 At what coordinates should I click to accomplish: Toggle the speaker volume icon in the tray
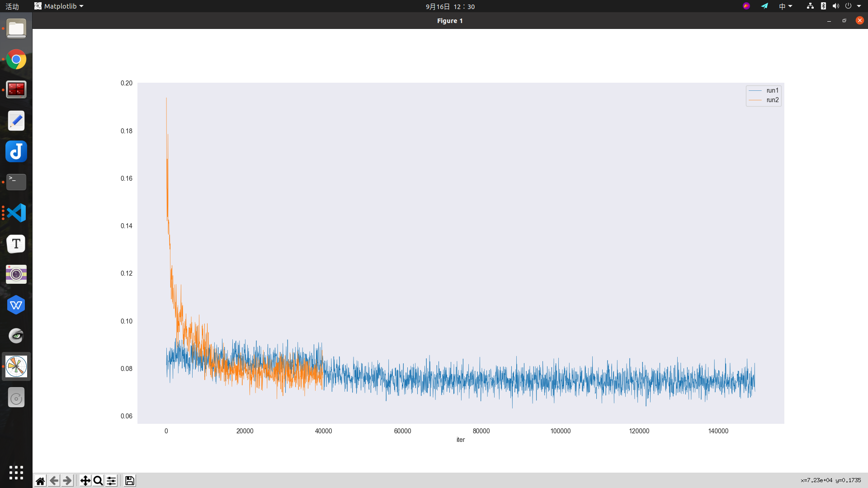pos(835,6)
